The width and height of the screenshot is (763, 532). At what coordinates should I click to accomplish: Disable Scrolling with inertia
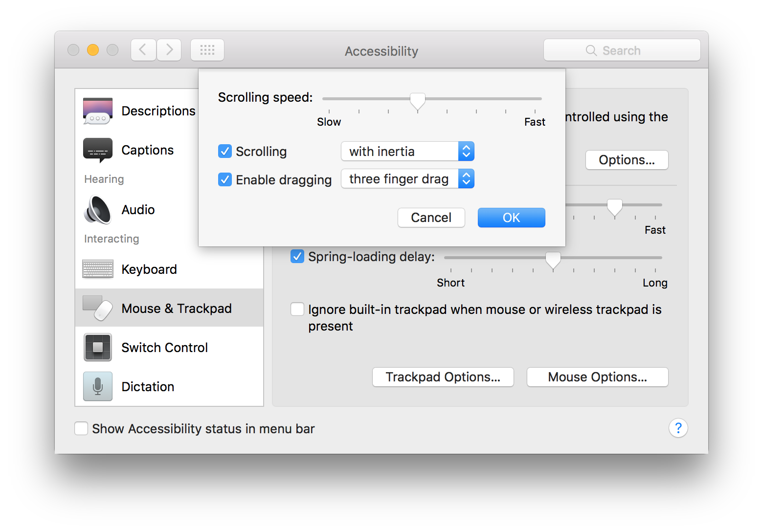(224, 151)
